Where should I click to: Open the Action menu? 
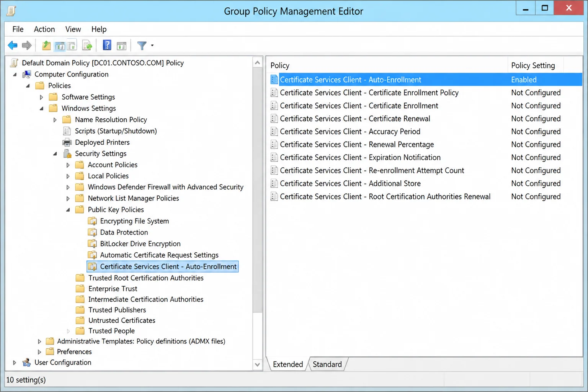(44, 29)
